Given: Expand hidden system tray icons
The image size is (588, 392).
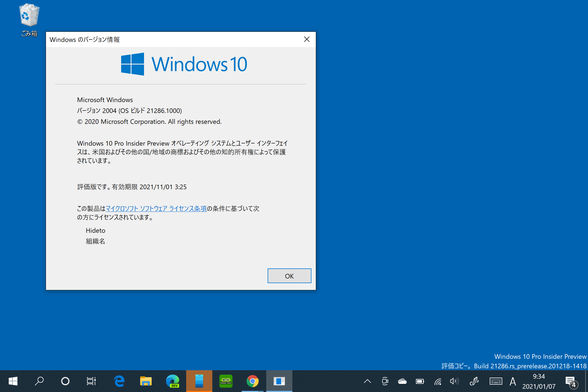Looking at the screenshot, I should coord(367,381).
